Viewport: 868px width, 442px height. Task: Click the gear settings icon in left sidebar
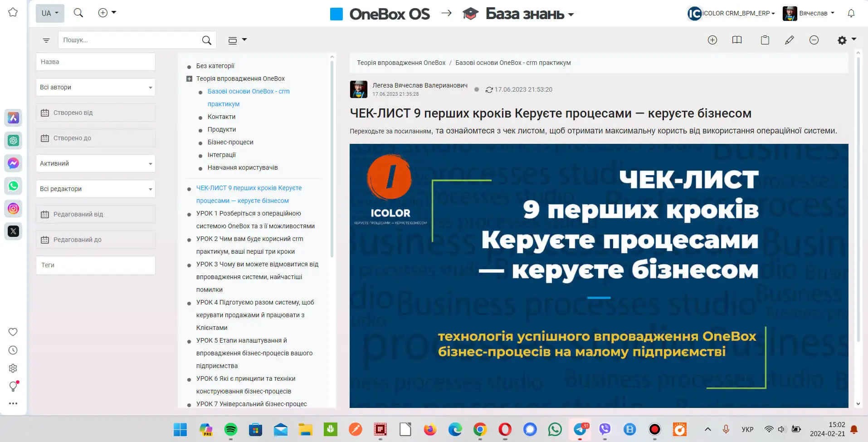pyautogui.click(x=13, y=368)
